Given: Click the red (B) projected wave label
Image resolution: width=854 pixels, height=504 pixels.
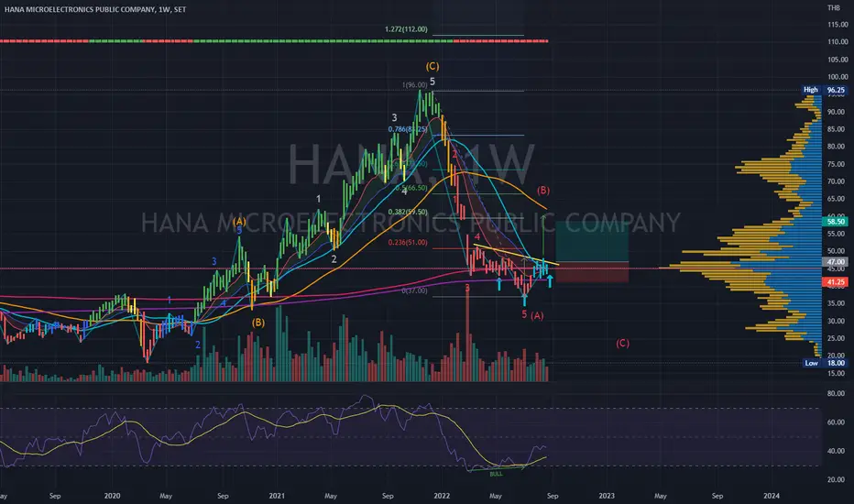Looking at the screenshot, I should (543, 191).
